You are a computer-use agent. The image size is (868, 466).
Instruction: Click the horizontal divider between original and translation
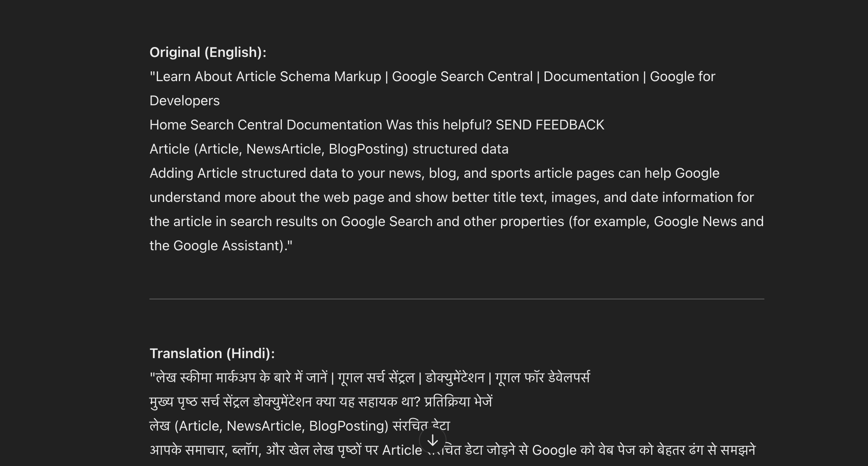pos(456,299)
